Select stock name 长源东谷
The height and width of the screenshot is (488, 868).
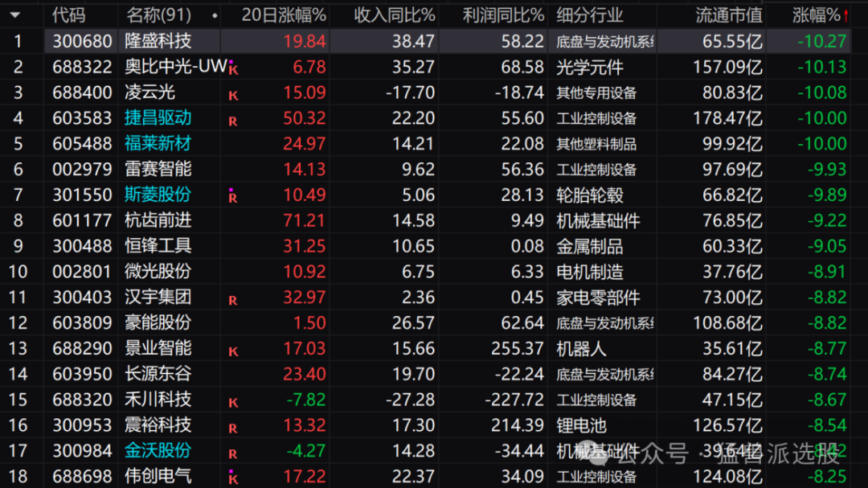point(158,373)
